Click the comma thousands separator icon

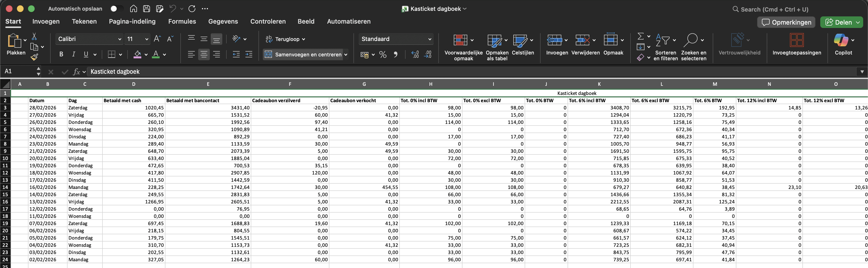point(396,54)
